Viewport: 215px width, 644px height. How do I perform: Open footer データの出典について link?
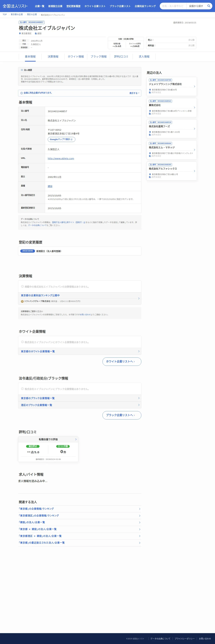click(160, 639)
